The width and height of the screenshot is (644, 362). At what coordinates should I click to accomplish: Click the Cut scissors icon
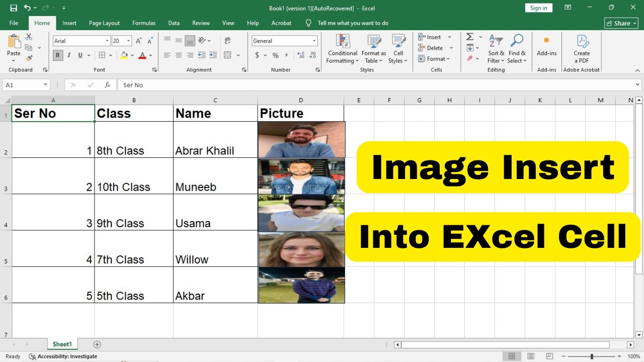pyautogui.click(x=29, y=37)
